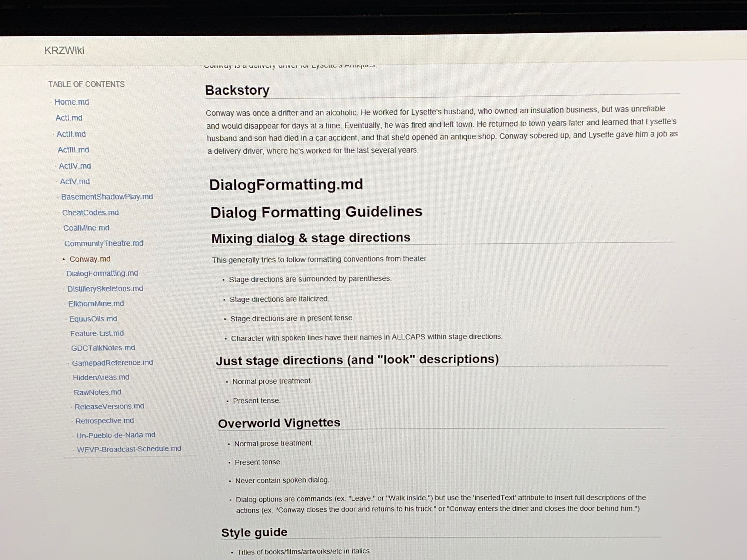This screenshot has width=747, height=560.
Task: Collapse the Conway.md arrow marker
Action: click(x=64, y=259)
